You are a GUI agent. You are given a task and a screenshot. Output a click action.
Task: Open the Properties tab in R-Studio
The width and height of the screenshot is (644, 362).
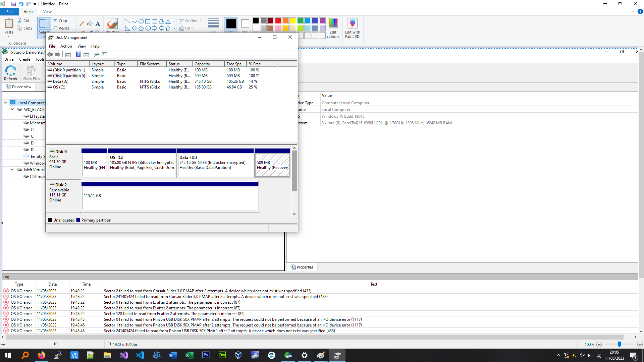click(x=302, y=267)
